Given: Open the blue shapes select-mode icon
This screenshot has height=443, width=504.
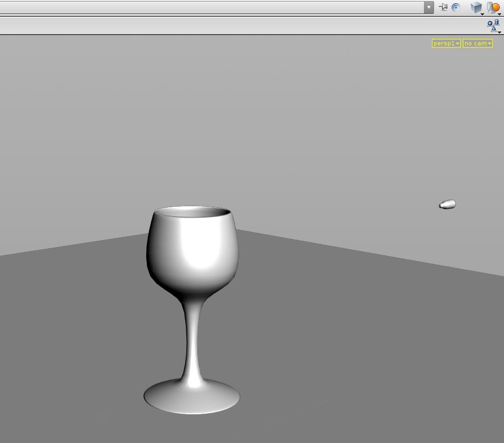Looking at the screenshot, I should pyautogui.click(x=494, y=26).
